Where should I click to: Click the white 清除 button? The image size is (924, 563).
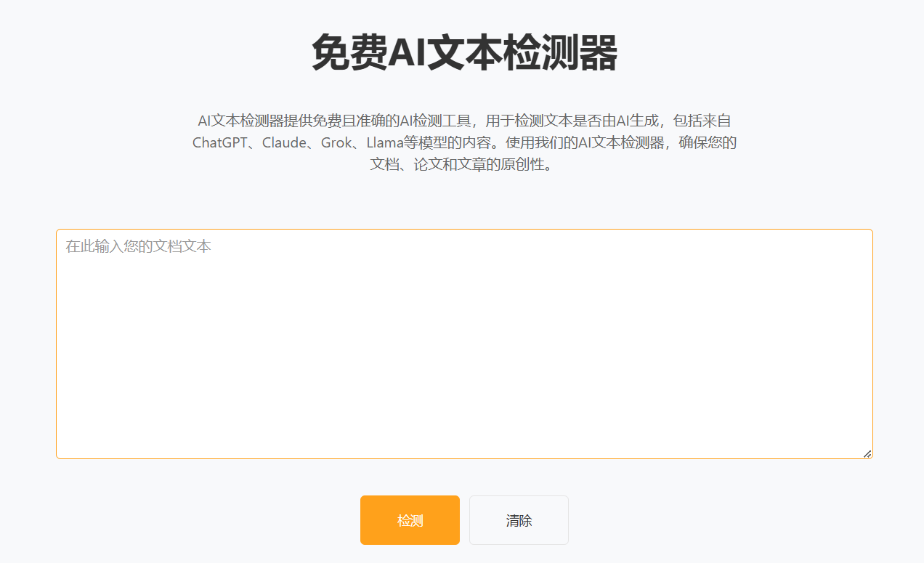click(519, 520)
